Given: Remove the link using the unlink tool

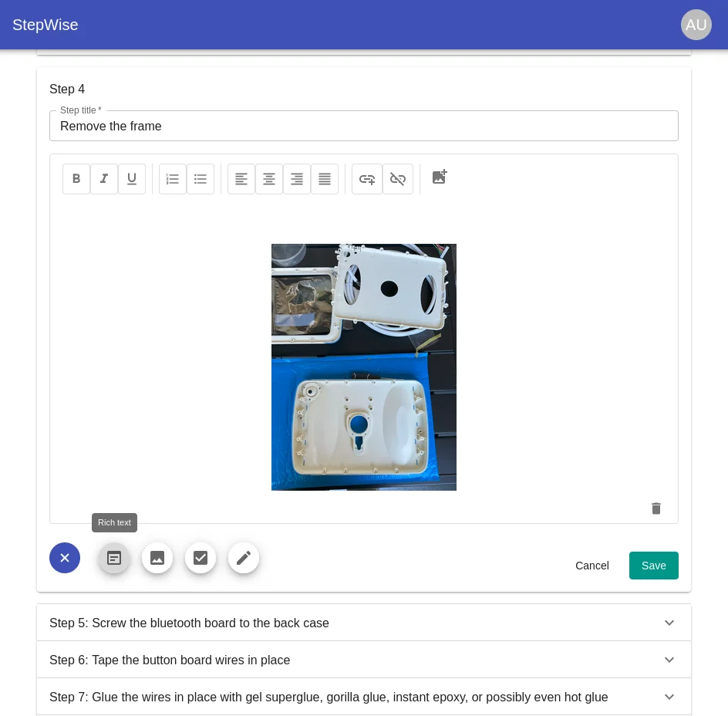Looking at the screenshot, I should (x=398, y=179).
